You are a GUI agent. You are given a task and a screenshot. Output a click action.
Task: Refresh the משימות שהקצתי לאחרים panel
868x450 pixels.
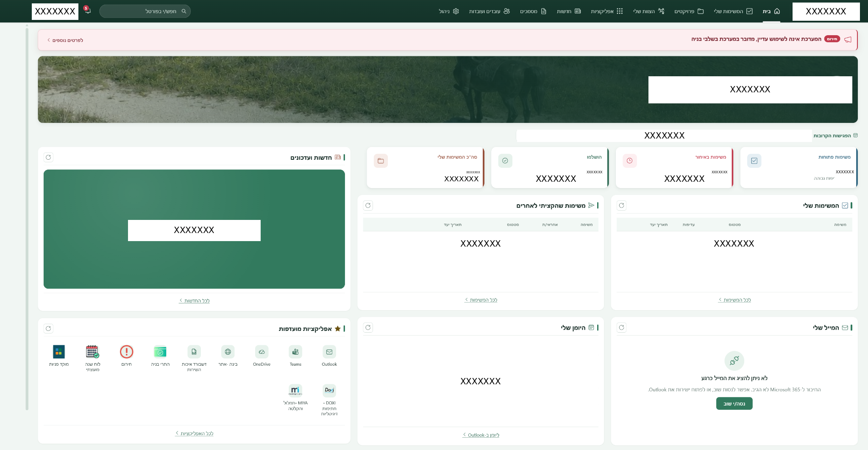pyautogui.click(x=368, y=206)
